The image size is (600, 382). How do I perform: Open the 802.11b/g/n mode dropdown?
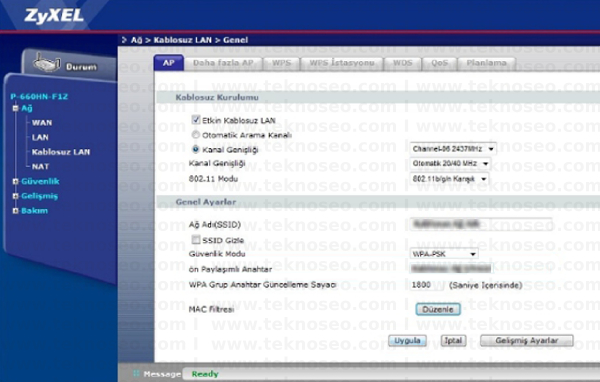(449, 179)
